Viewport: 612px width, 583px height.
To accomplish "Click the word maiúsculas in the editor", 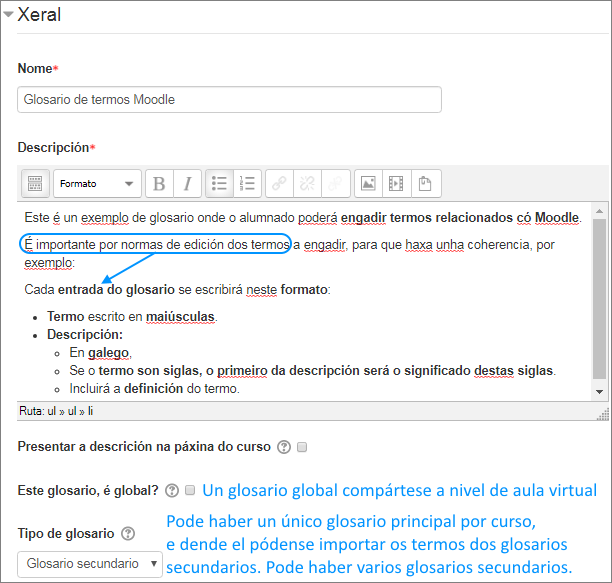I will click(180, 316).
